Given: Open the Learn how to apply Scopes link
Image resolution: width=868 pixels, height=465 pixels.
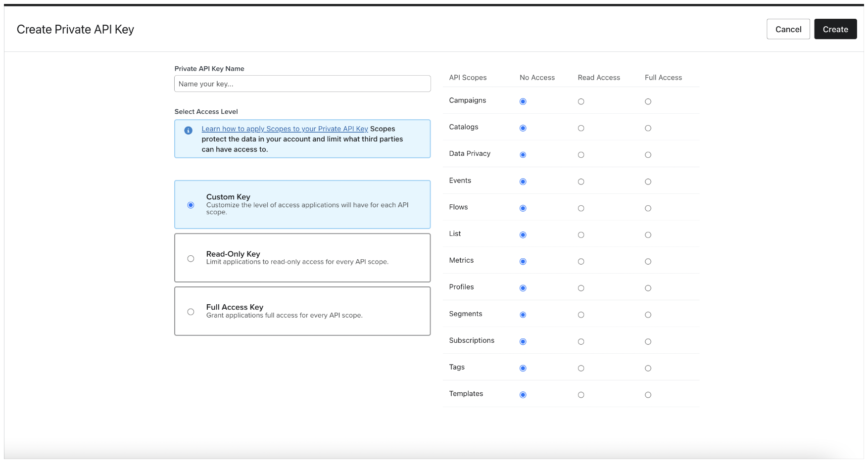Looking at the screenshot, I should pyautogui.click(x=285, y=129).
